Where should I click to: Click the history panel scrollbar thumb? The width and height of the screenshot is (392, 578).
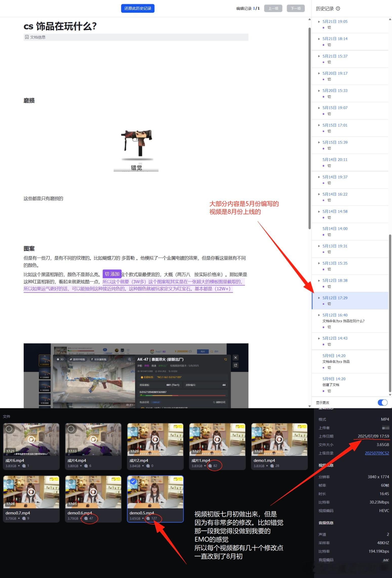390,313
